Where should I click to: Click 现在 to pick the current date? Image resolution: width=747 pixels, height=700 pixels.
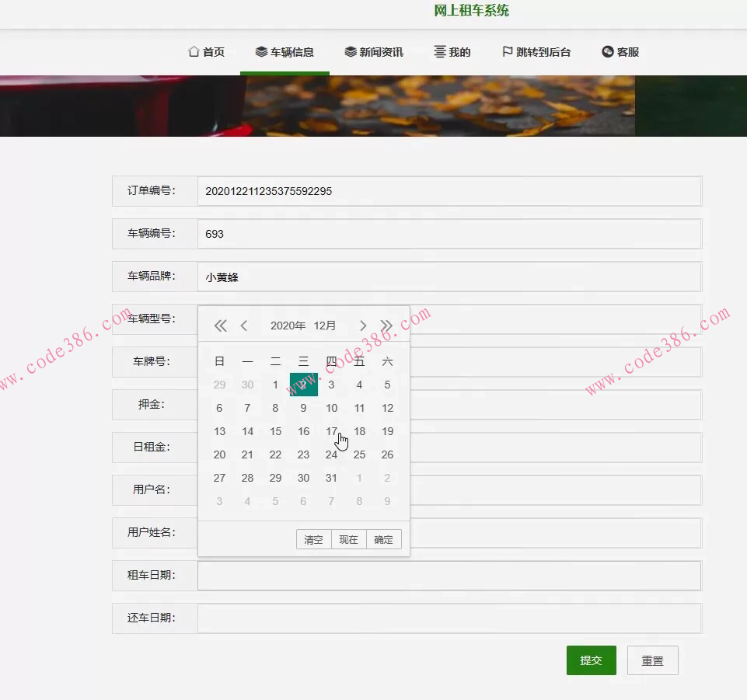[347, 538]
